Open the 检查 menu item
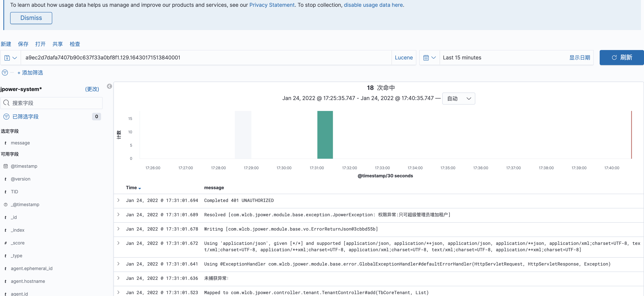Screen dimensions: 644x296 coord(75,44)
